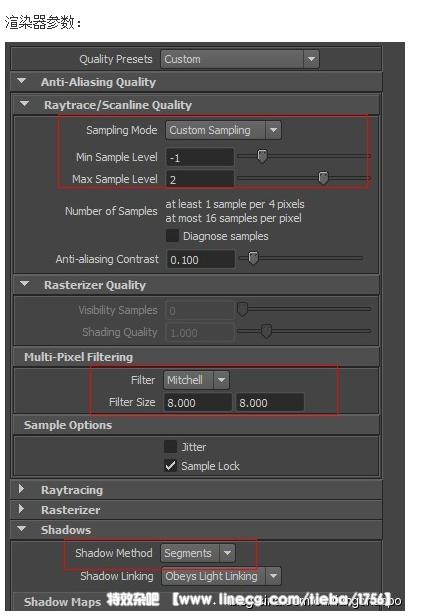Collapse the Shadows section

coord(22,529)
